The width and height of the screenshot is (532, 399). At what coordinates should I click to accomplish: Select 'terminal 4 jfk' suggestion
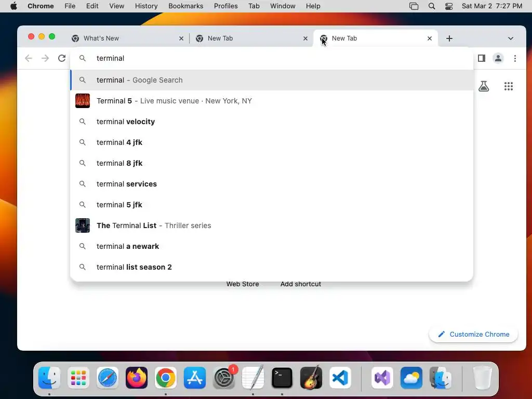[272, 142]
